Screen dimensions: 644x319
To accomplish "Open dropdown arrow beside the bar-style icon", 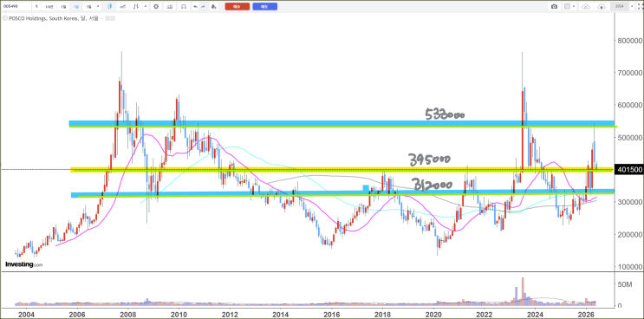I will click(x=146, y=7).
